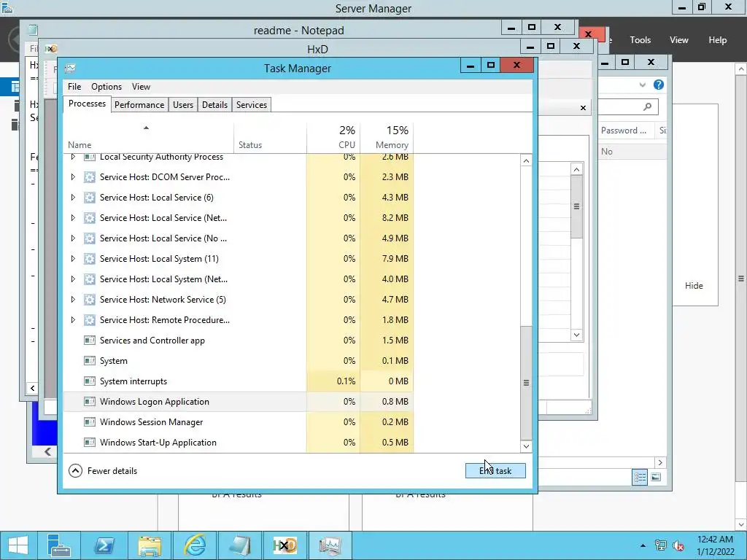Switch to the Details tab
Screen dimensions: 747x560
[x=214, y=105]
